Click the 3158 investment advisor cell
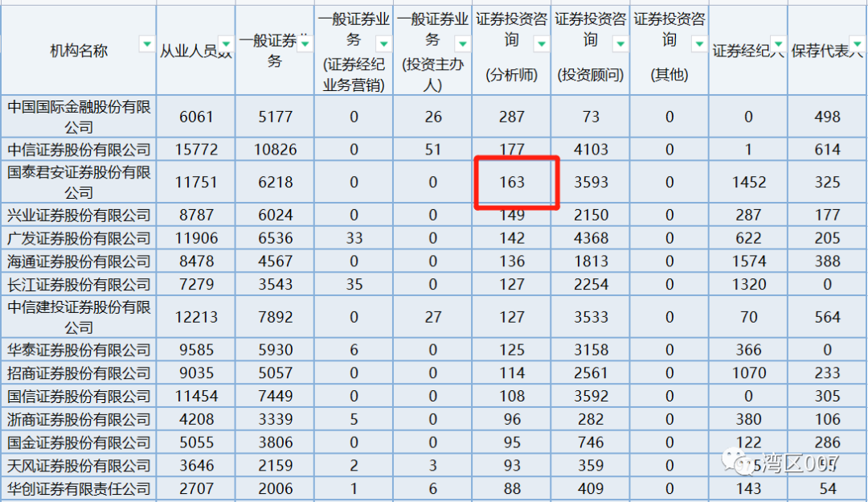Screen dimensions: 868x502 point(591,350)
